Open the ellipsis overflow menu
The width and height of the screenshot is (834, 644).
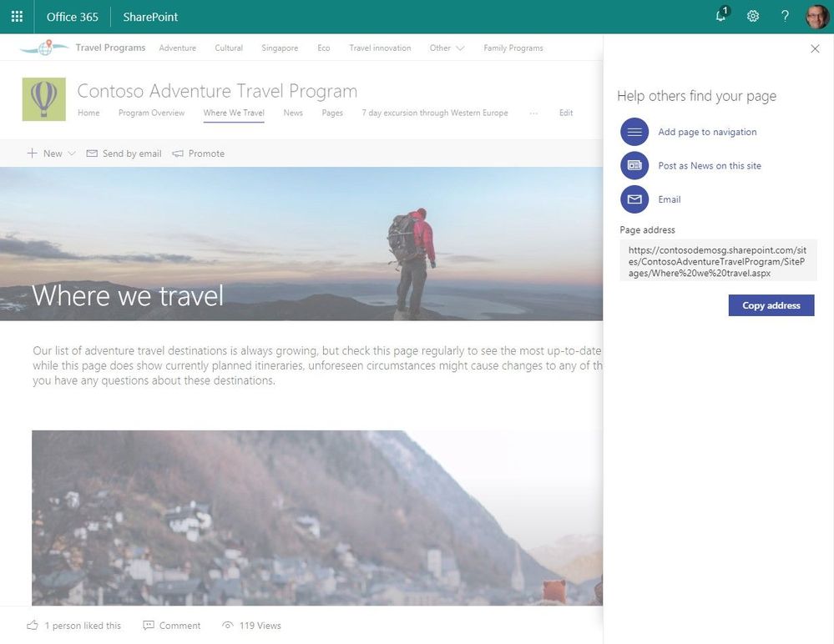pyautogui.click(x=533, y=113)
